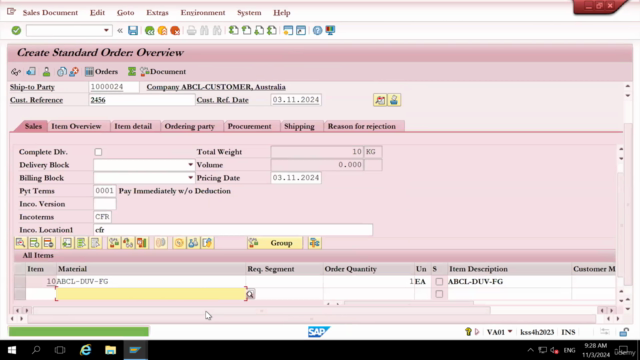Open the VA01 transaction dropdown in status bar

pyautogui.click(x=510, y=332)
